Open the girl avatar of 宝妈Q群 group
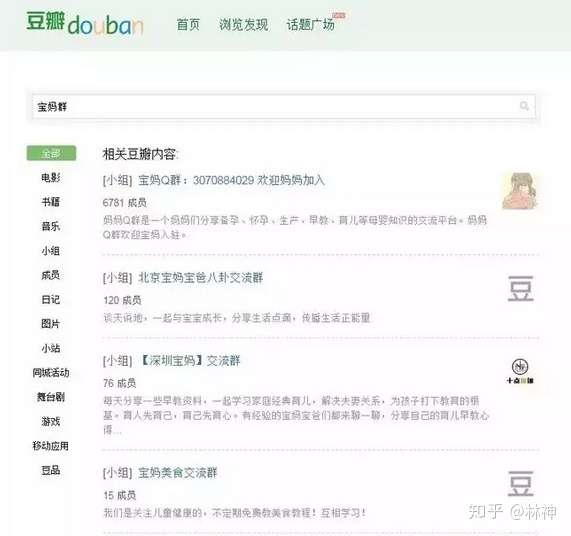Viewport: 571px width, 536px height. pyautogui.click(x=520, y=191)
